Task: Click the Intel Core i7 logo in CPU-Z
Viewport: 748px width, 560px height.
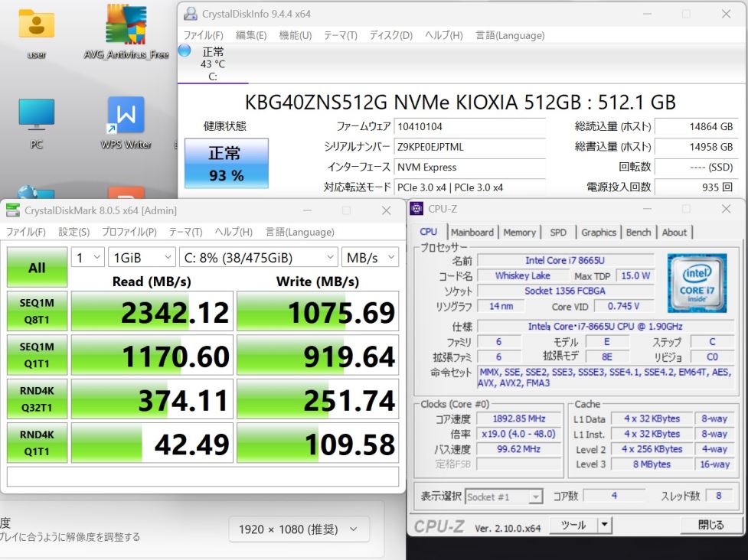Action: (696, 283)
